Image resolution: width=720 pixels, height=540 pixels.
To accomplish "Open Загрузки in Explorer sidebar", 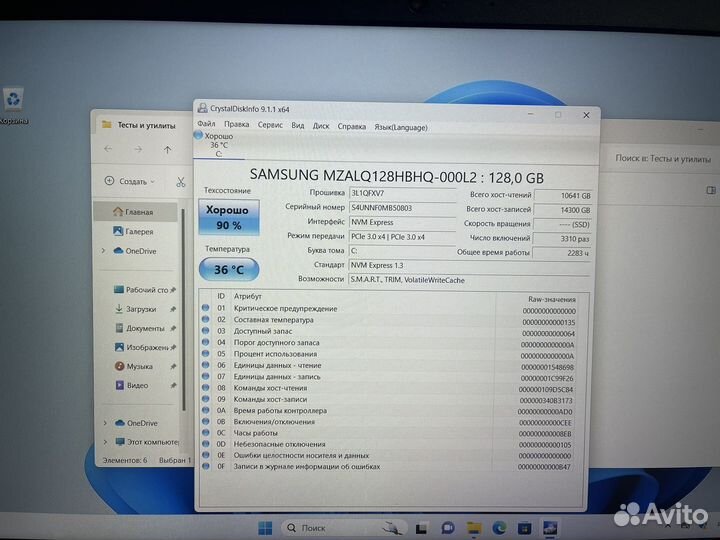I will (136, 309).
